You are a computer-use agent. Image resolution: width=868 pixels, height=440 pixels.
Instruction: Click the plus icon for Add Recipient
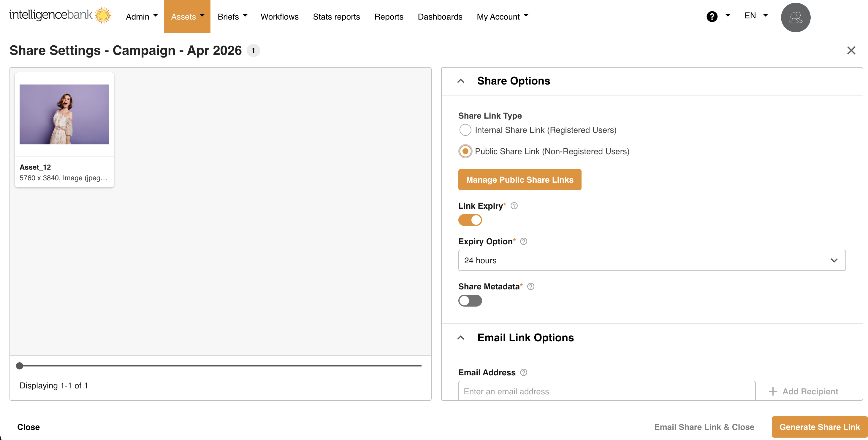[773, 391]
